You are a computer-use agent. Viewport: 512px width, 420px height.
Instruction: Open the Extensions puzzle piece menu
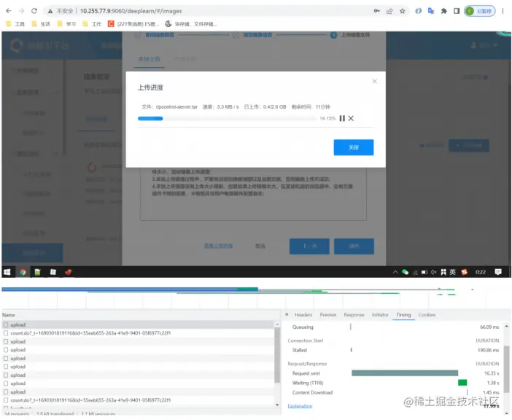tap(443, 11)
